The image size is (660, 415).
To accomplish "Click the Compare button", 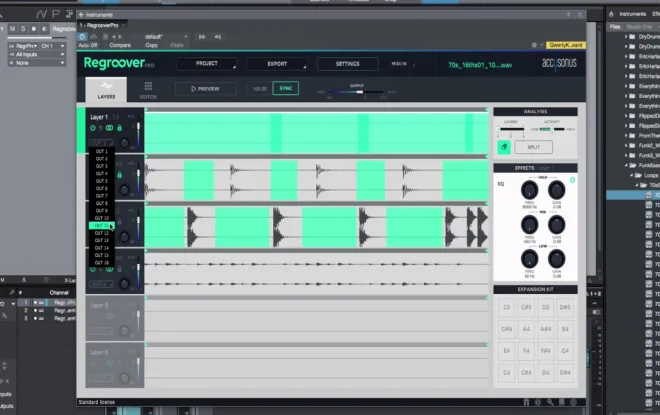I will (120, 45).
